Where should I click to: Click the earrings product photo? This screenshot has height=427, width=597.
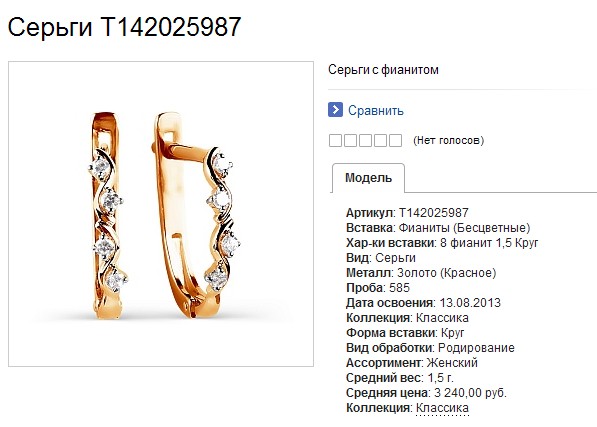click(x=161, y=214)
